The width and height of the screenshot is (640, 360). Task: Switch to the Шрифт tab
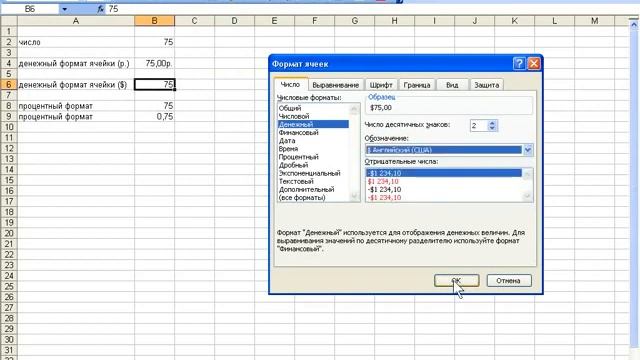pos(381,85)
